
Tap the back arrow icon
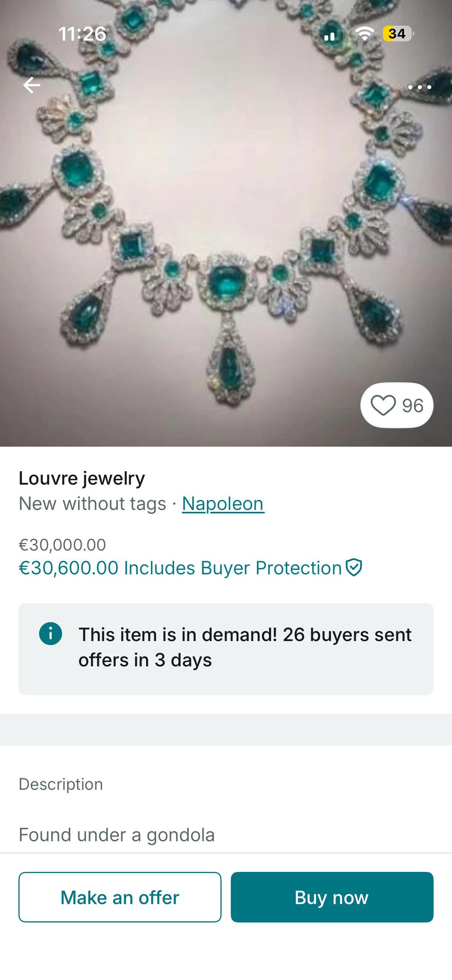32,85
